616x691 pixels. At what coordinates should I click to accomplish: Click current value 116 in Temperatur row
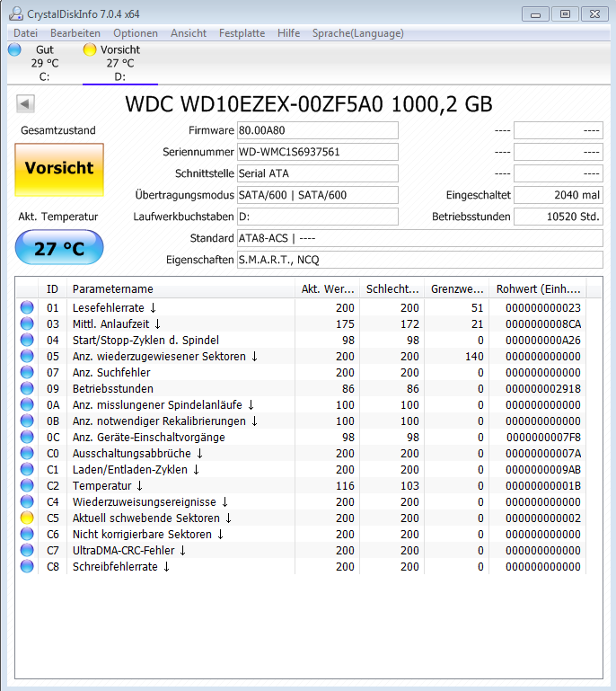(x=345, y=485)
